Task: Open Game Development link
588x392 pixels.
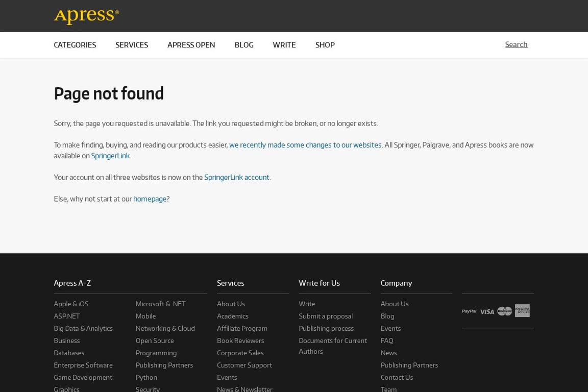Action: 83,377
